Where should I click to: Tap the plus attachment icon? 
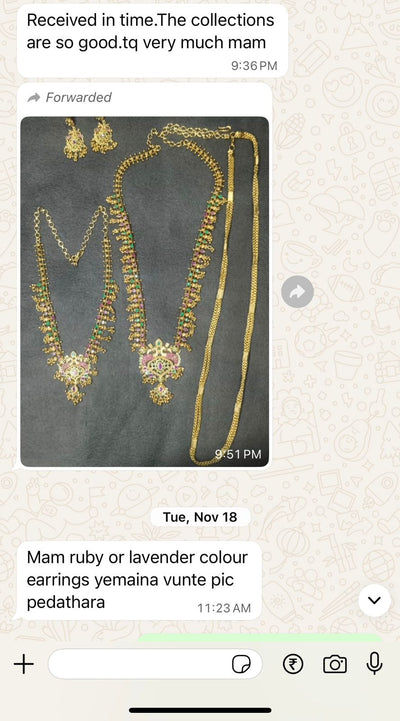pyautogui.click(x=23, y=664)
